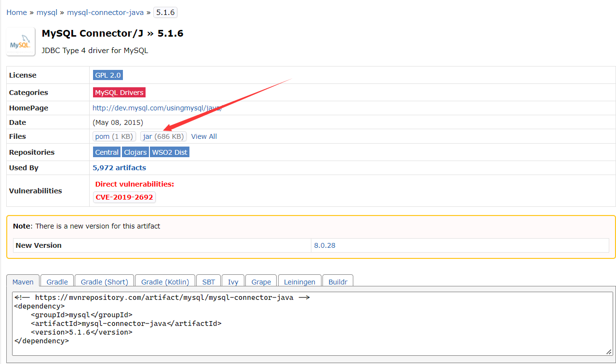
Task: Switch to the Grape tab
Action: click(261, 282)
